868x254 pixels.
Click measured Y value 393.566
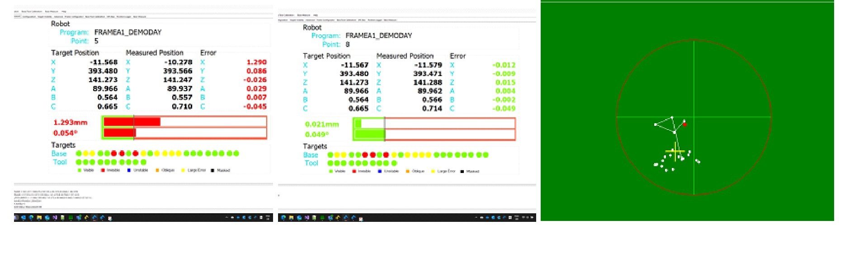coord(178,71)
